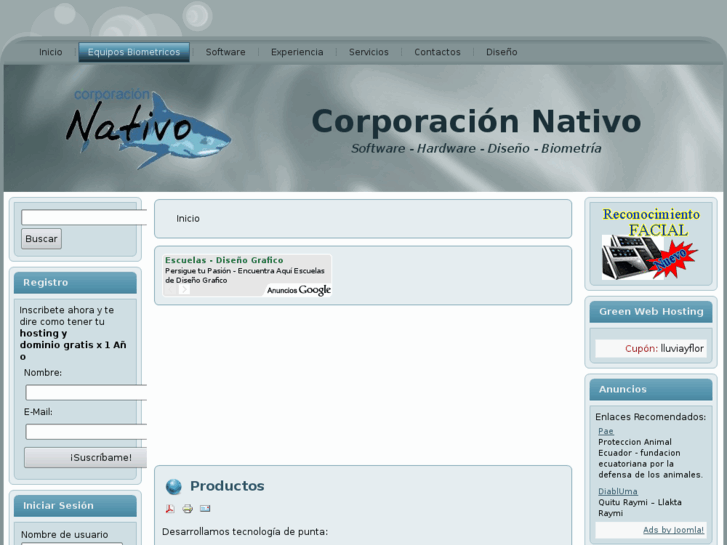Open the Ads by Joomla! link

[x=673, y=530]
